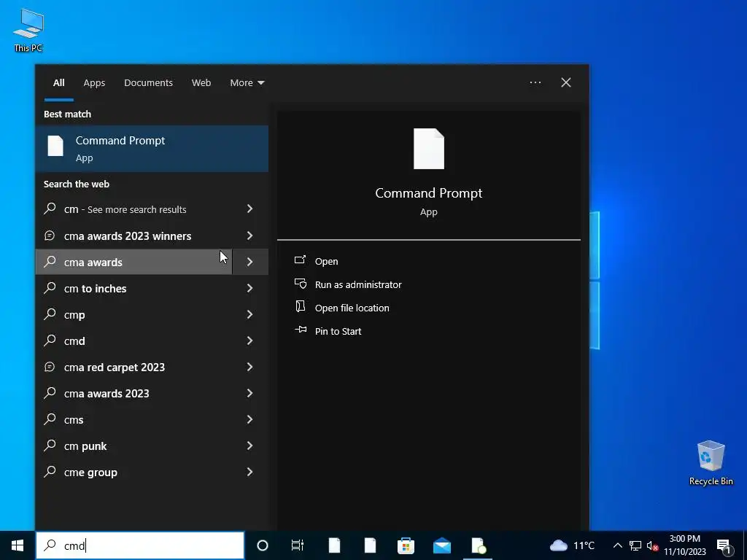Click the search magnifier icon beside 'cm punk'
Screen dimensions: 747x560
(50, 446)
